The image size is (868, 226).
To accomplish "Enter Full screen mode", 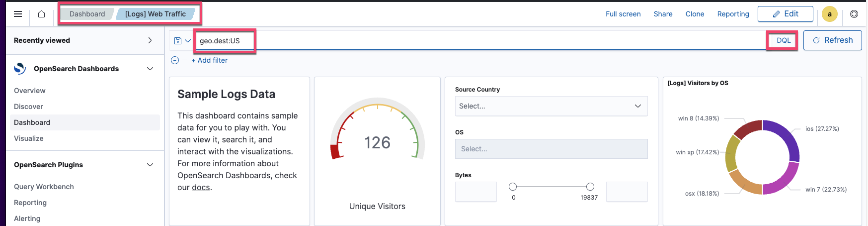I will point(623,14).
